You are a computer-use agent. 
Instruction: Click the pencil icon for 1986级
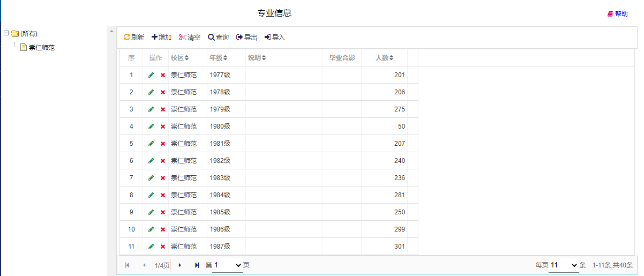[x=151, y=229]
